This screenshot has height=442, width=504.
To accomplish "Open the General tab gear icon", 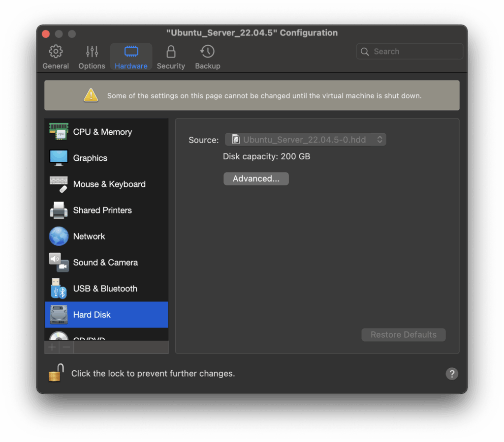I will click(56, 51).
